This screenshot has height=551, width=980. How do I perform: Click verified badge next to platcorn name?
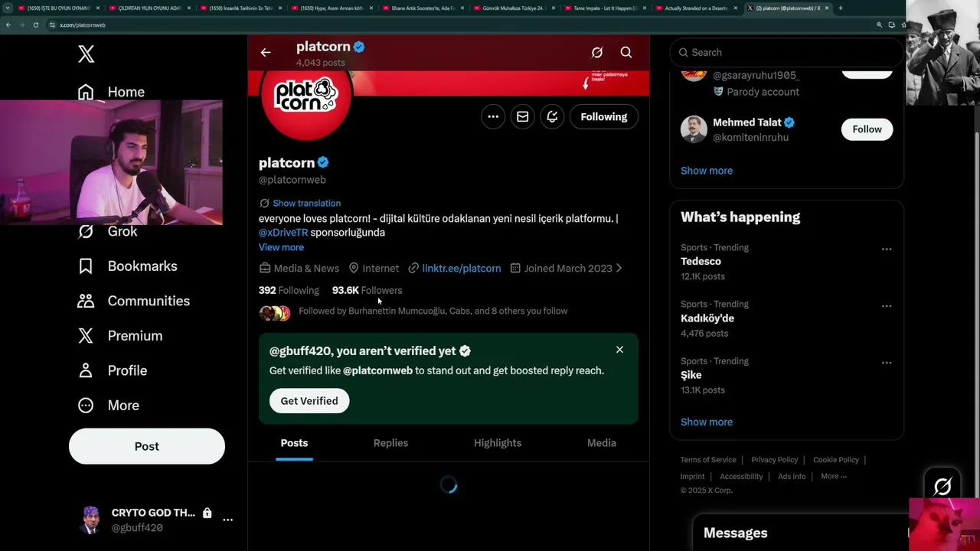coord(323,162)
